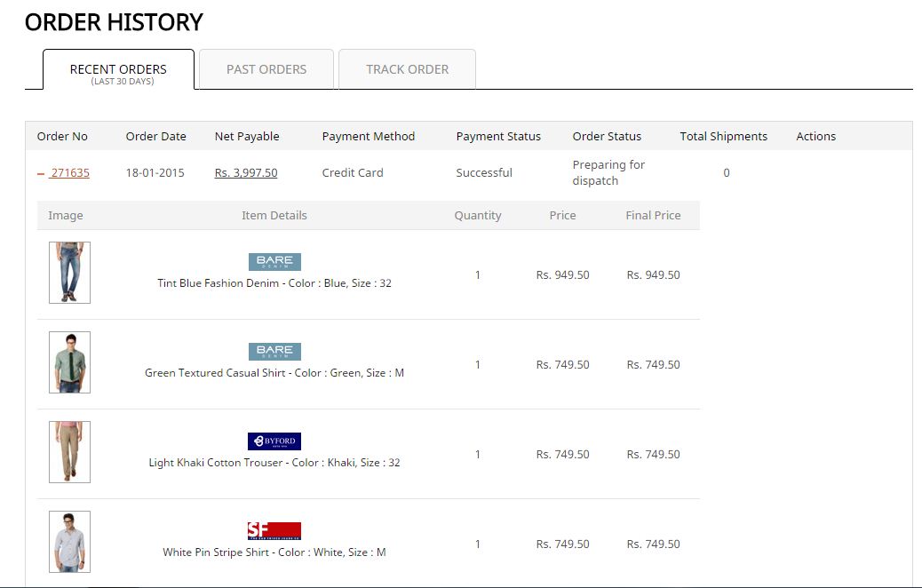
Task: Open the Tint Blue Fashion Denim thumbnail
Action: click(69, 273)
